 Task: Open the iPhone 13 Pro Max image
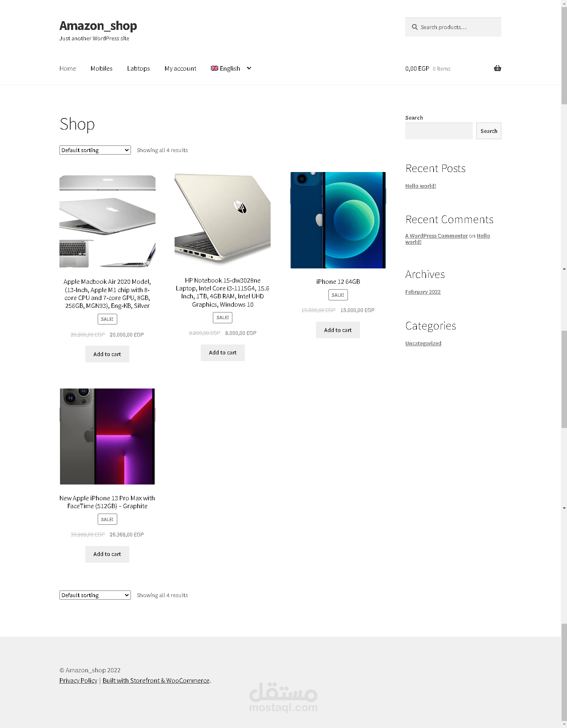pos(107,436)
